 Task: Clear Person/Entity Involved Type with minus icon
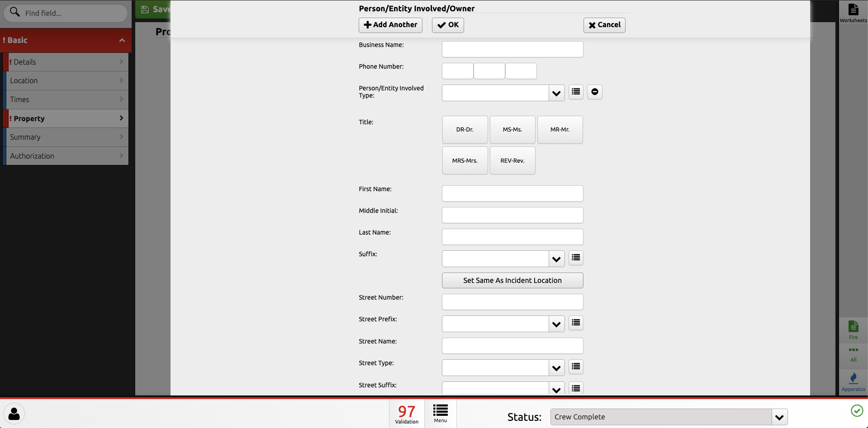[x=594, y=92]
